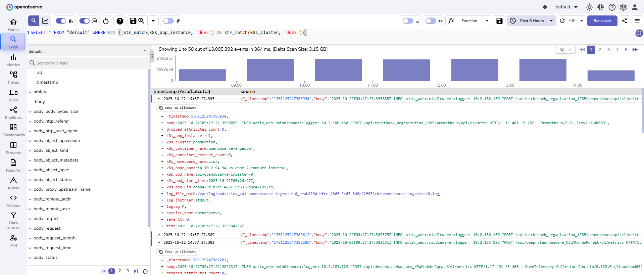Go to Dashboards in the sidebar
The height and width of the screenshot is (275, 644).
pos(13,130)
